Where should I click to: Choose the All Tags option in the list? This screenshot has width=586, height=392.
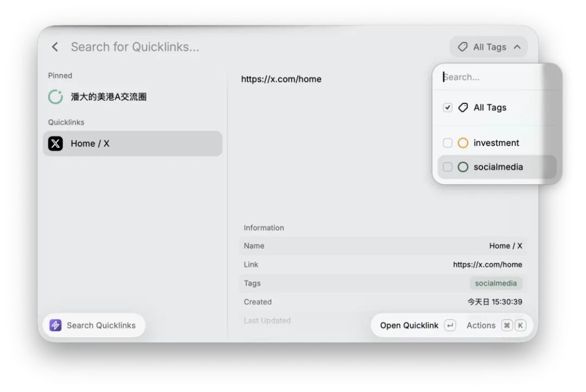point(497,107)
